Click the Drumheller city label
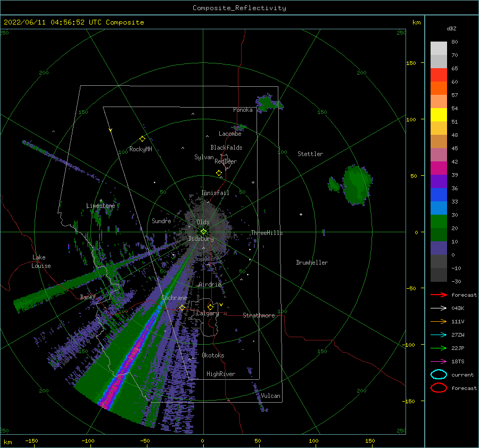Screen dimensions: 479x448 point(312,263)
